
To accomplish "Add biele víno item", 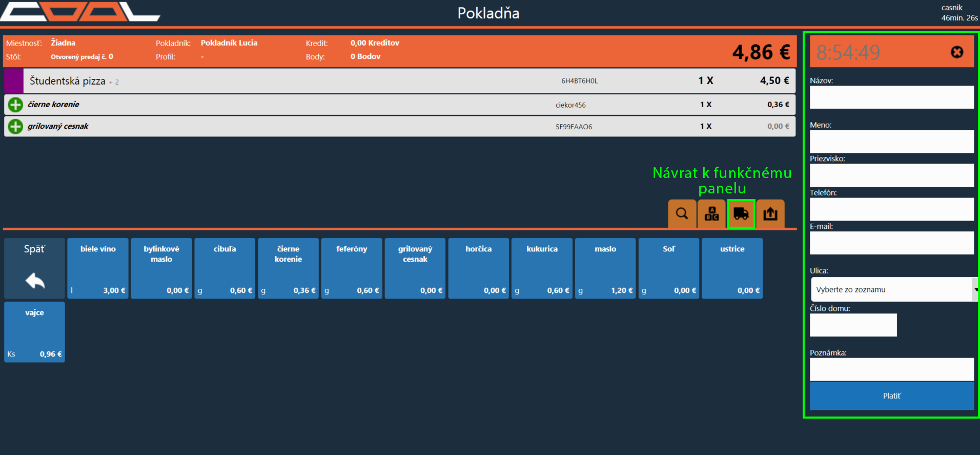I will tap(98, 268).
